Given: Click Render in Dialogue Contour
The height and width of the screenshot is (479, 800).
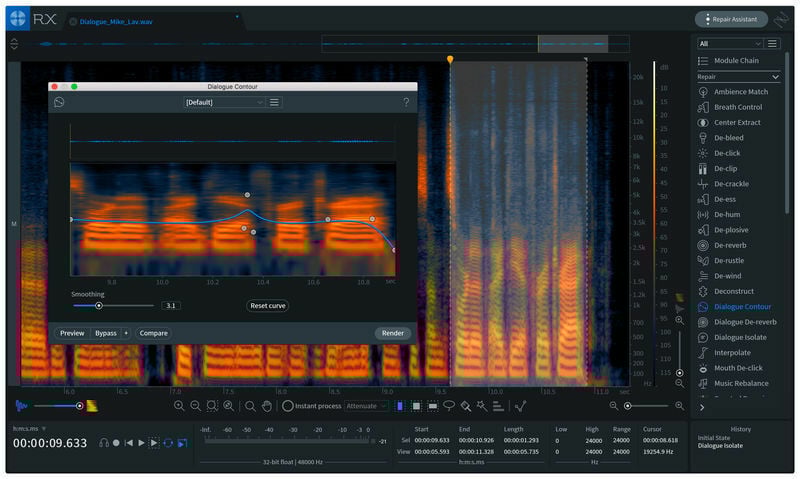Looking at the screenshot, I should click(392, 333).
